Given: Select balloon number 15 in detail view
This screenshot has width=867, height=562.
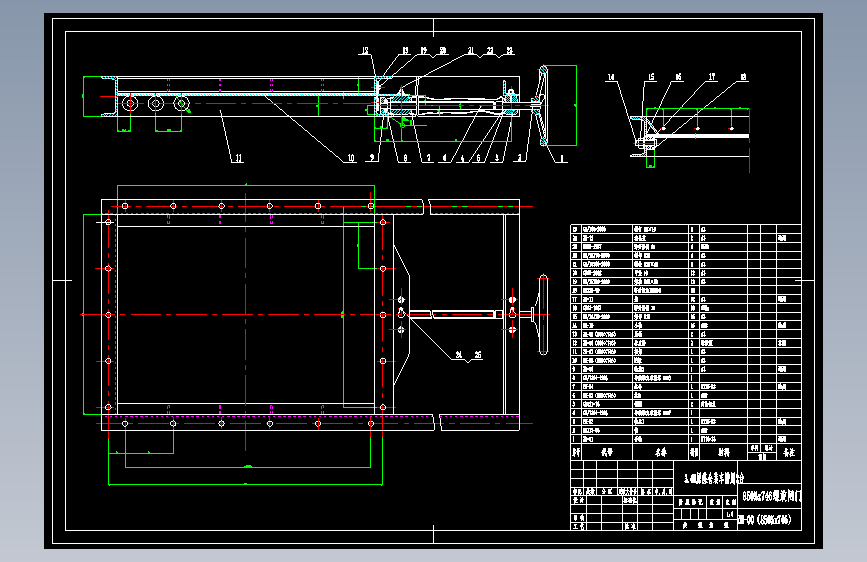Looking at the screenshot, I should click(651, 77).
